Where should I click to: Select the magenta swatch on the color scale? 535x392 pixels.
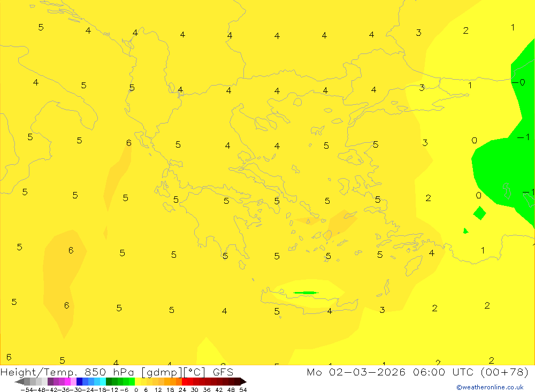click(67, 381)
